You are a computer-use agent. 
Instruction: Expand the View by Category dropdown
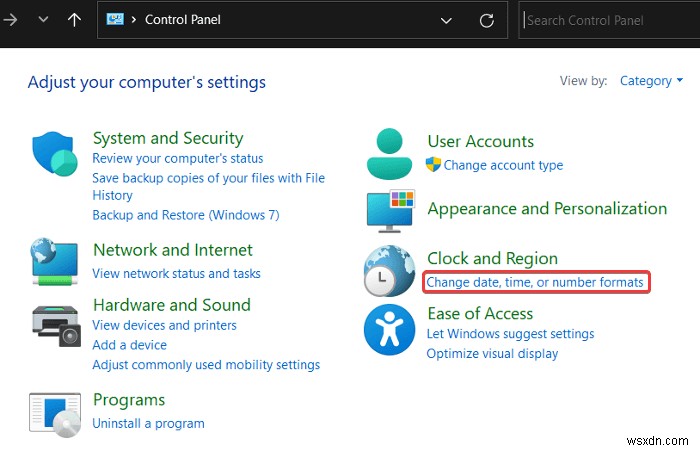click(x=651, y=81)
